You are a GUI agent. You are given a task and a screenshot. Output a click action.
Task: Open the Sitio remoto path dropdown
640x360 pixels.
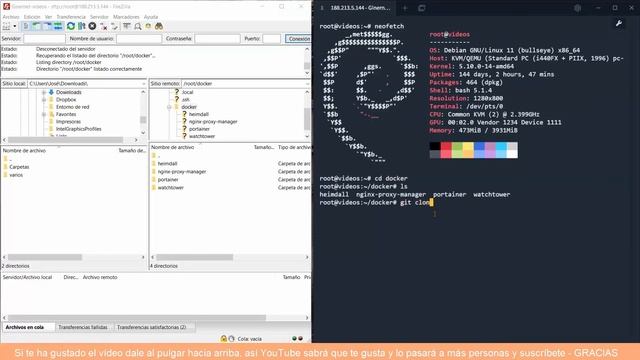[x=307, y=84]
